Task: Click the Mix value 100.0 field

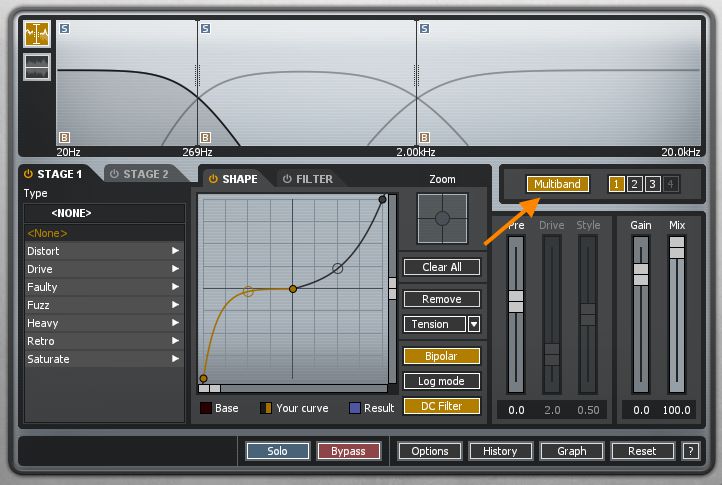Action: 676,410
